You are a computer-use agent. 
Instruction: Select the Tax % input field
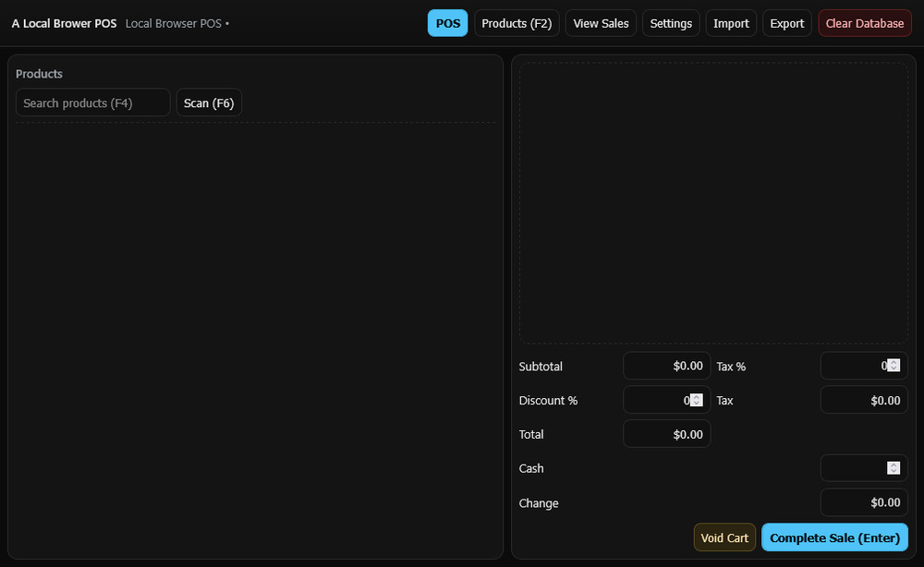coord(855,366)
